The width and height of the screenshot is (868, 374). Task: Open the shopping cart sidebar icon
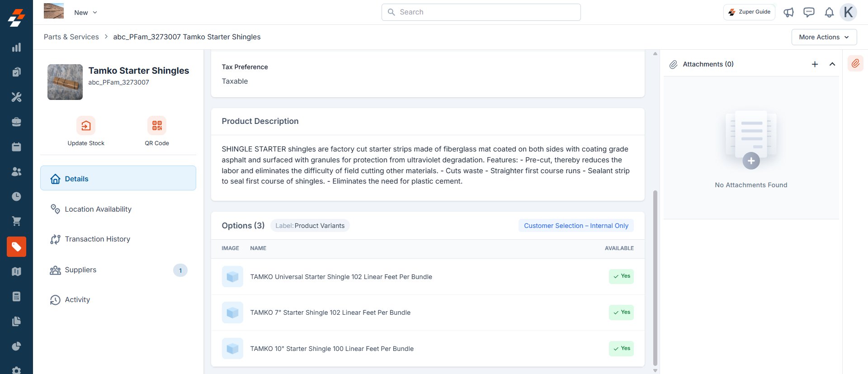(x=16, y=221)
